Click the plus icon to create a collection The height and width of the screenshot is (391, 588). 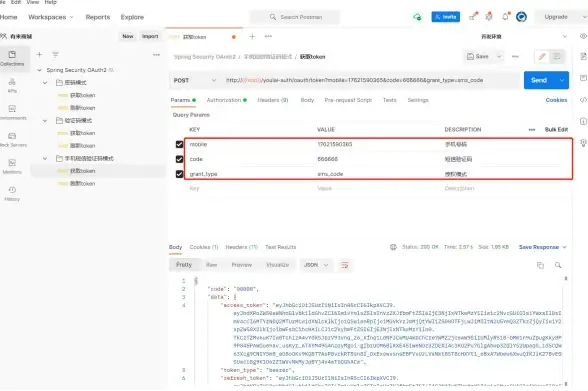(39, 55)
